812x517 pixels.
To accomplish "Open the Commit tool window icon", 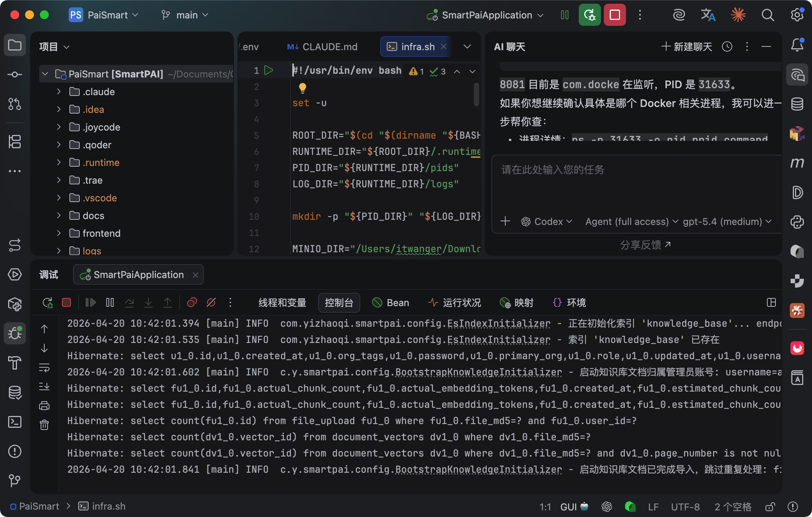I will [15, 74].
